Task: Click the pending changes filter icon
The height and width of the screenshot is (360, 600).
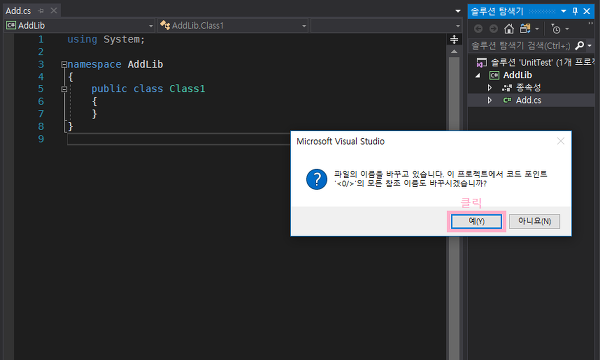Action: [556, 29]
